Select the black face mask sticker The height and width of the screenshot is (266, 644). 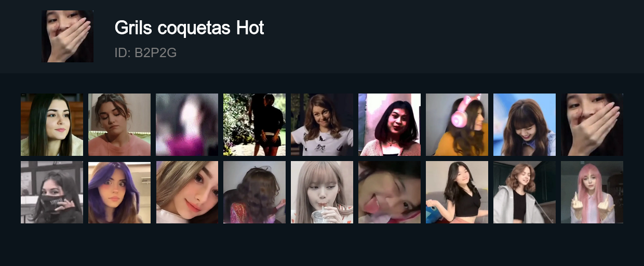pyautogui.click(x=52, y=192)
